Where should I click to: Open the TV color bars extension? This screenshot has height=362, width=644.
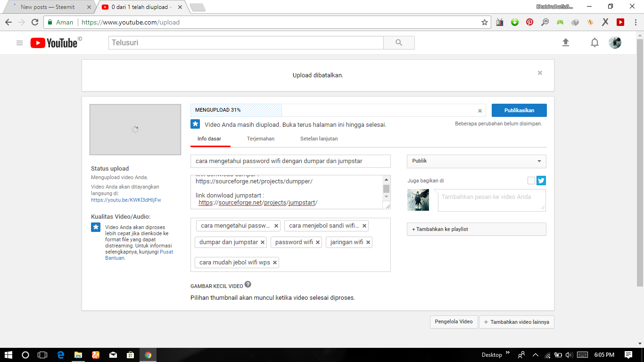[500, 22]
